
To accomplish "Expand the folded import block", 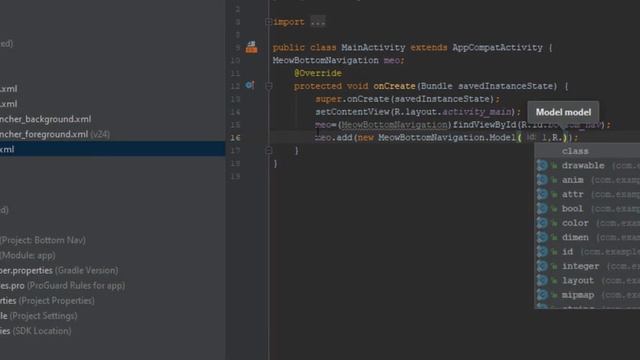I will coord(268,22).
